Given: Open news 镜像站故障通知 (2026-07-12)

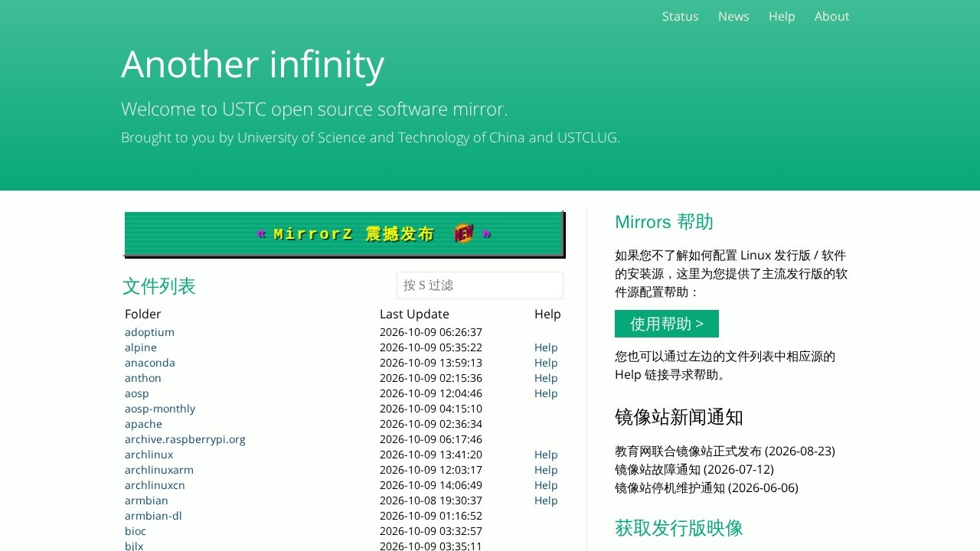Looking at the screenshot, I should [694, 469].
